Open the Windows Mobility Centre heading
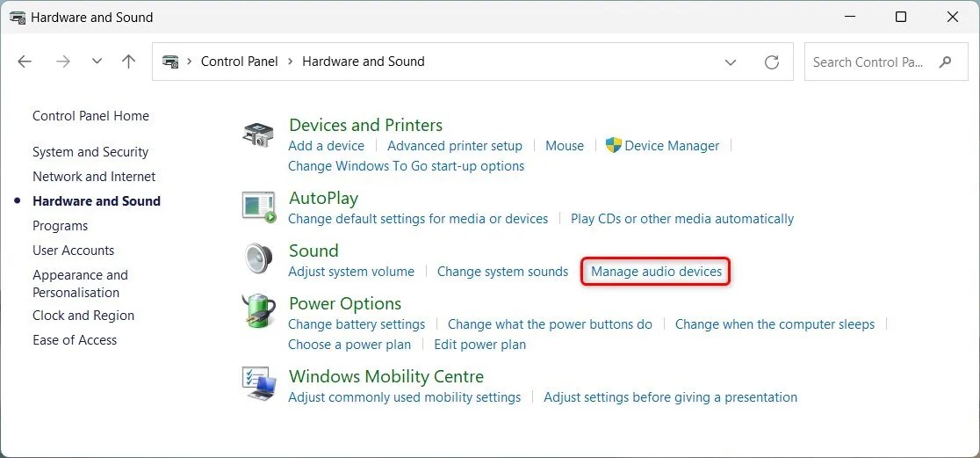980x458 pixels. coord(386,376)
